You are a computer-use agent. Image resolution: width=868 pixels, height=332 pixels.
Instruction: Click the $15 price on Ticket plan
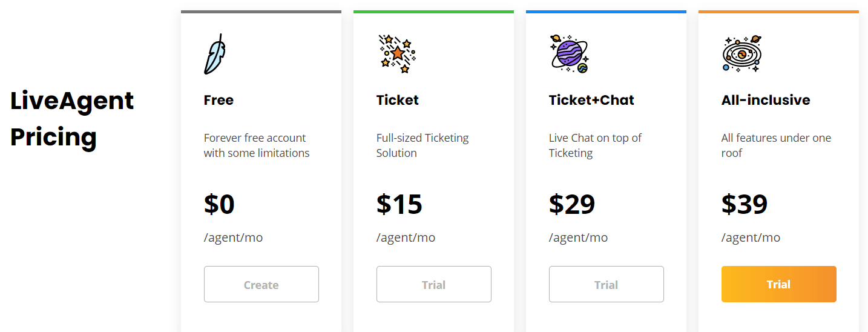pos(399,204)
